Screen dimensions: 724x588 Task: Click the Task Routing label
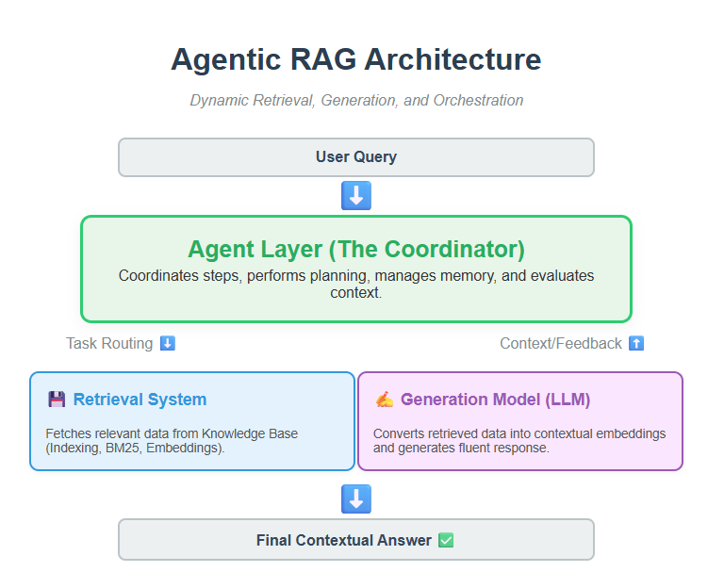coord(109,343)
